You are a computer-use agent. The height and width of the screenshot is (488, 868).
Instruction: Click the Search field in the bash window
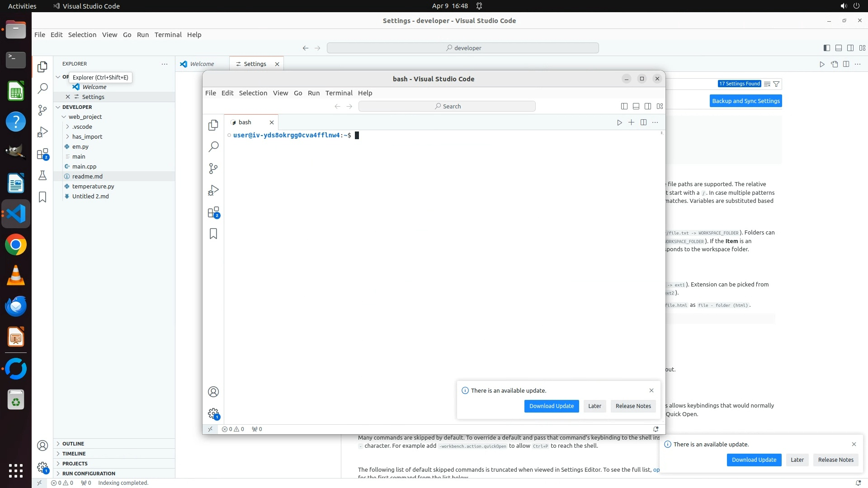[x=447, y=106]
